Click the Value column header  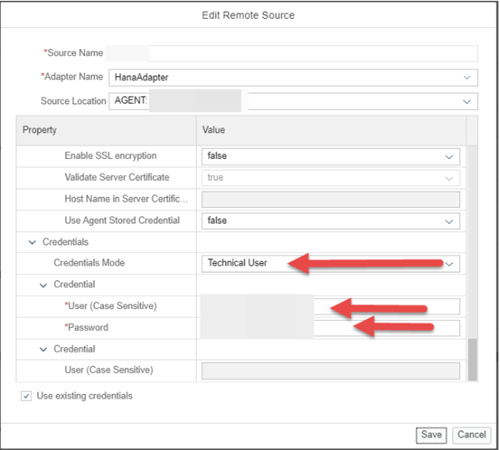pos(331,130)
